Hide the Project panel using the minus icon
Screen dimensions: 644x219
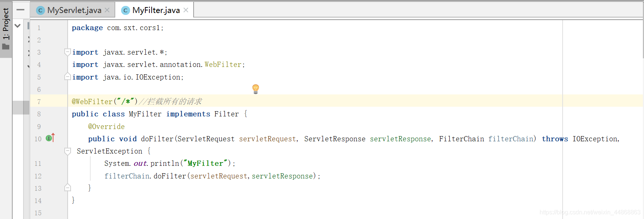[x=20, y=10]
